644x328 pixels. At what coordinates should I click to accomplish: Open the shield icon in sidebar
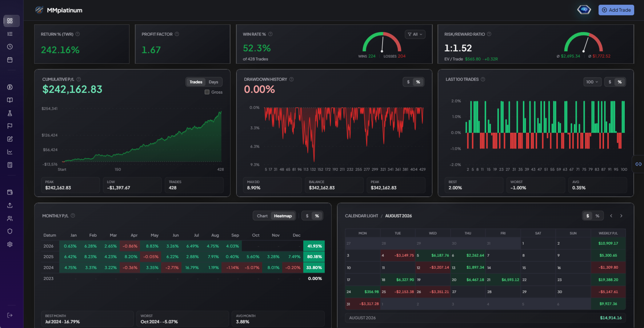pos(10,231)
